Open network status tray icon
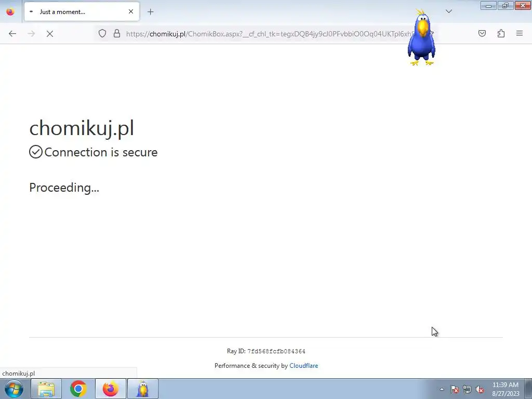 [467, 389]
